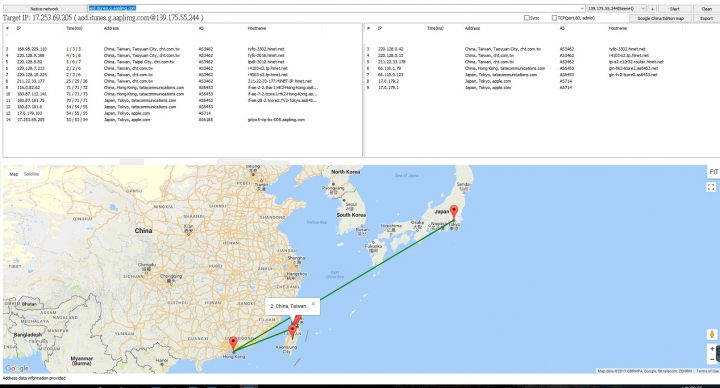Click the FIT map button
The height and width of the screenshot is (388, 720).
(713, 172)
